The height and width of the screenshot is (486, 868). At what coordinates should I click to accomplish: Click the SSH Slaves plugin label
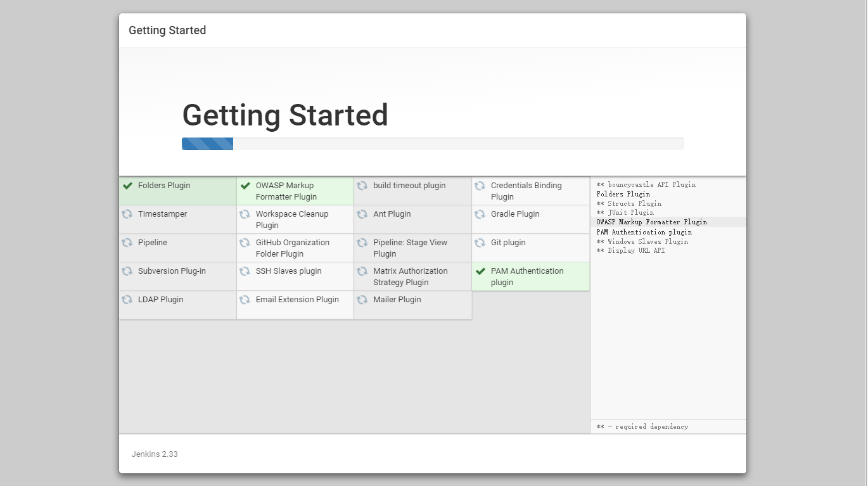pos(289,271)
